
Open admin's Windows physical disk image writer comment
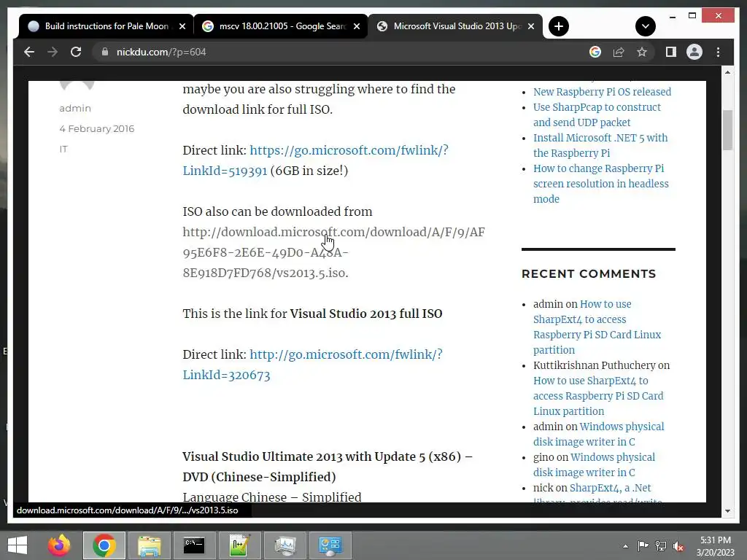tap(598, 434)
